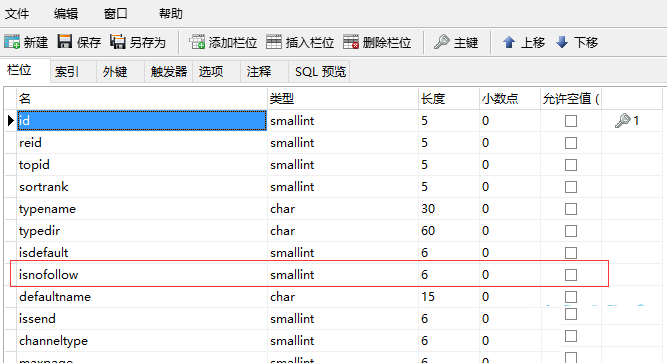Tick allow-null checkbox for sortrank
Image resolution: width=667 pixels, height=363 pixels.
click(571, 187)
